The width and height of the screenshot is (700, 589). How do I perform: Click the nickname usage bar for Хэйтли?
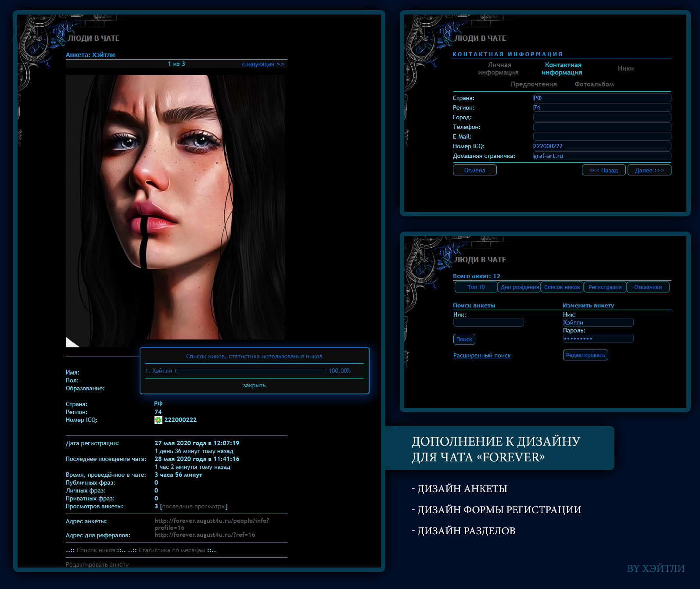pos(251,371)
